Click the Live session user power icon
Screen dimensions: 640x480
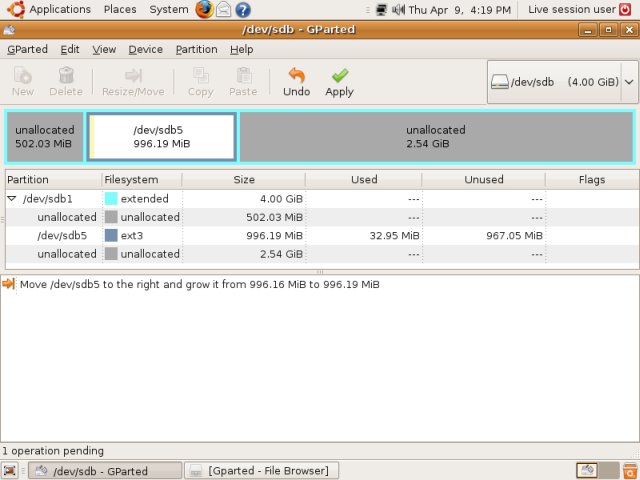pos(624,9)
